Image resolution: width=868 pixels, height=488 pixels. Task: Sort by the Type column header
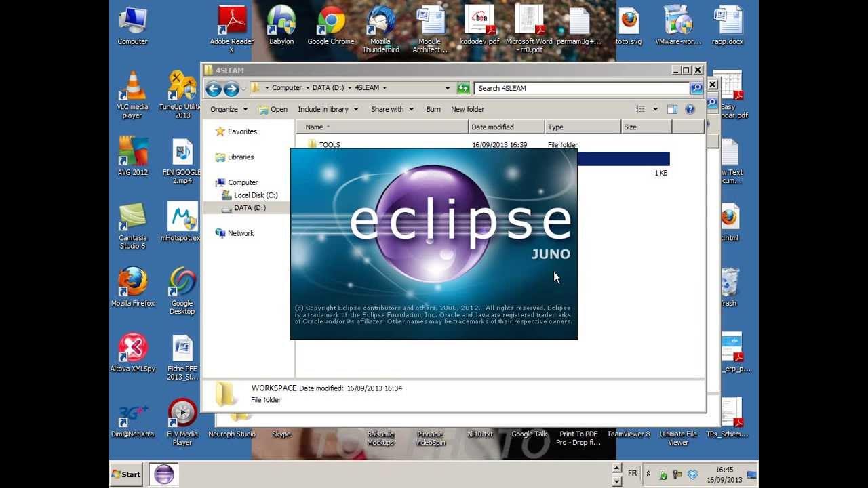(583, 127)
